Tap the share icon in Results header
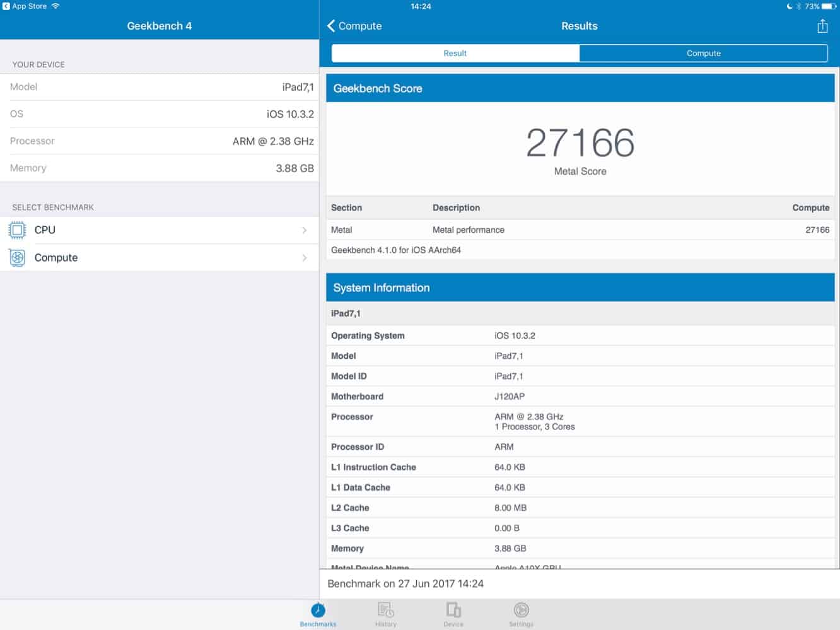This screenshot has width=840, height=630. [x=822, y=26]
